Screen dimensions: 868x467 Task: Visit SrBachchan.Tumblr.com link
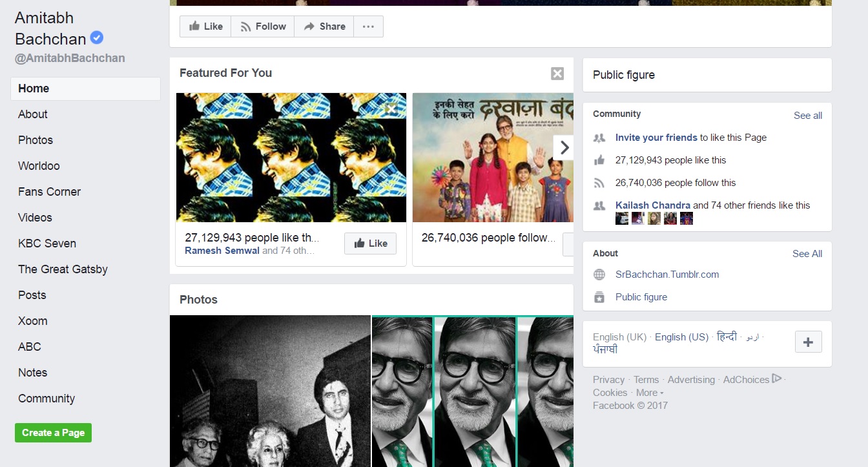(x=667, y=275)
